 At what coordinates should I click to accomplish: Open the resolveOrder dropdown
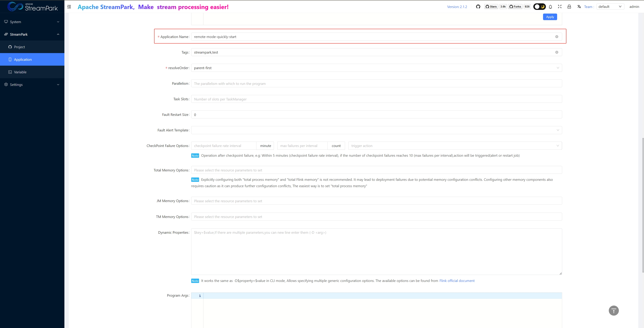(376, 68)
